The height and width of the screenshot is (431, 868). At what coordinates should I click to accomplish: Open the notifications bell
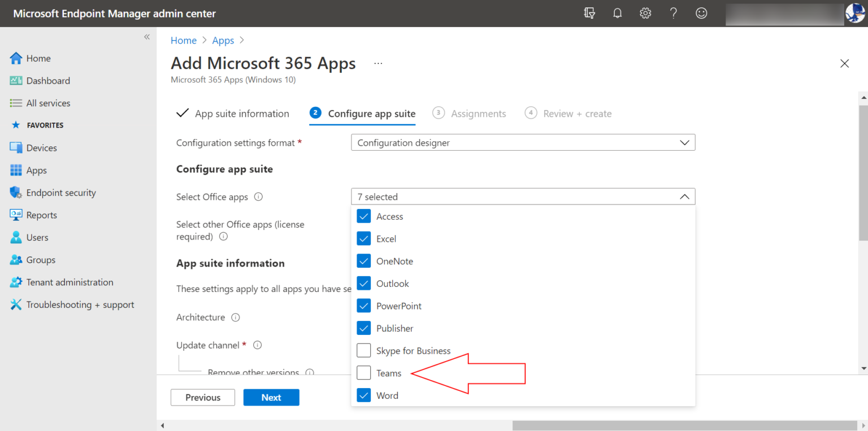pos(617,12)
